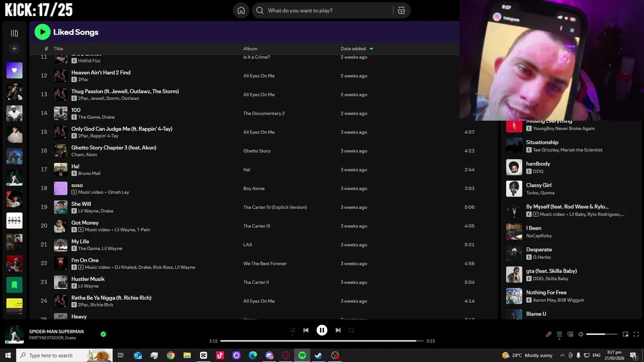Viewport: 644px width, 362px height.
Task: Click Windows taskbar search box
Action: pyautogui.click(x=64, y=355)
